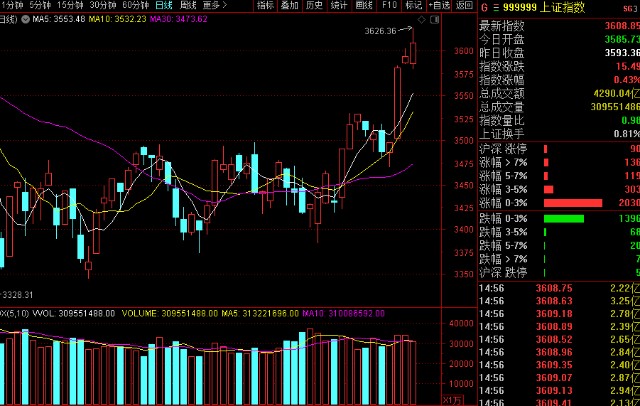This screenshot has height=406, width=640.
Task: Select the 日线 daily chart tab
Action: (x=164, y=5)
